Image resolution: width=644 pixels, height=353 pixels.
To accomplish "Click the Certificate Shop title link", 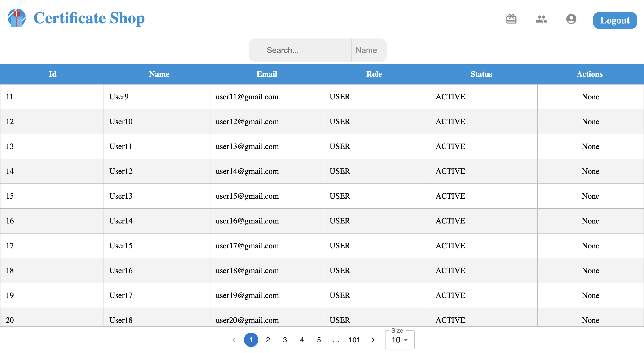I will point(89,18).
